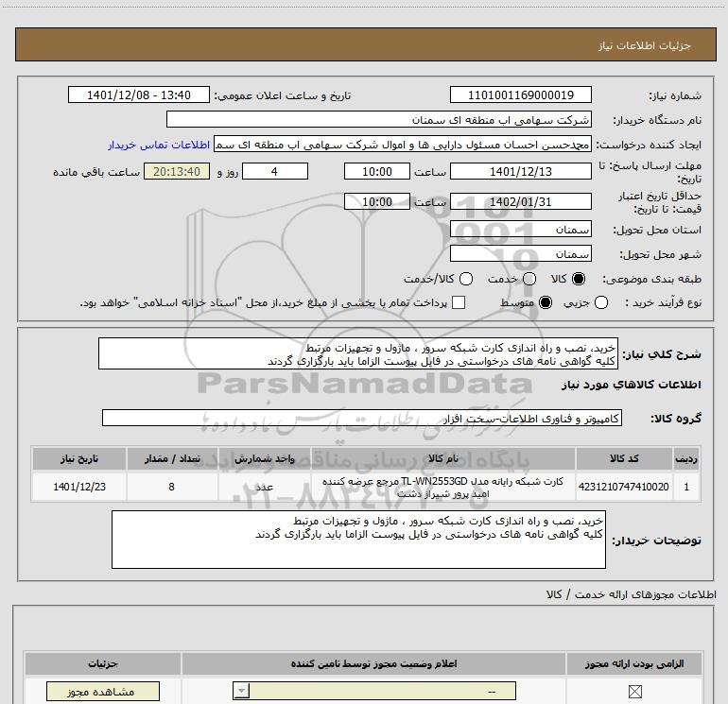Choose the جزیی purchase process option
Viewport: 728px width, 704px height.
click(x=601, y=302)
